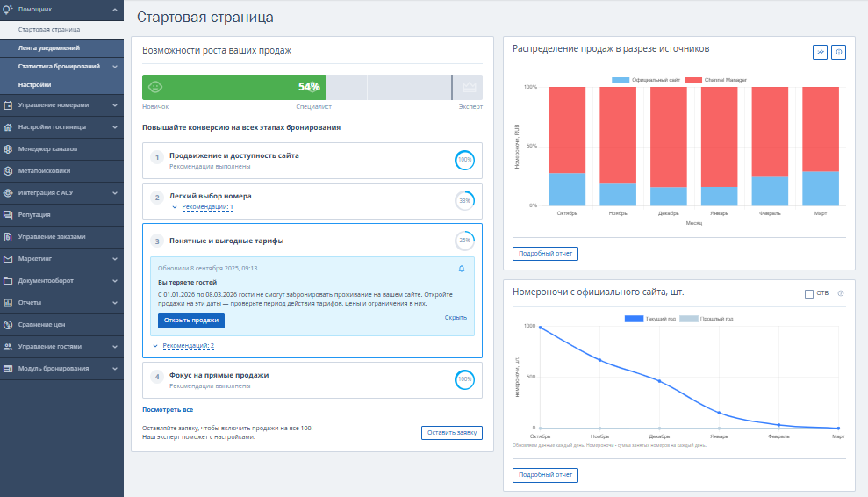Expand the Документооборот menu chevron

[115, 281]
